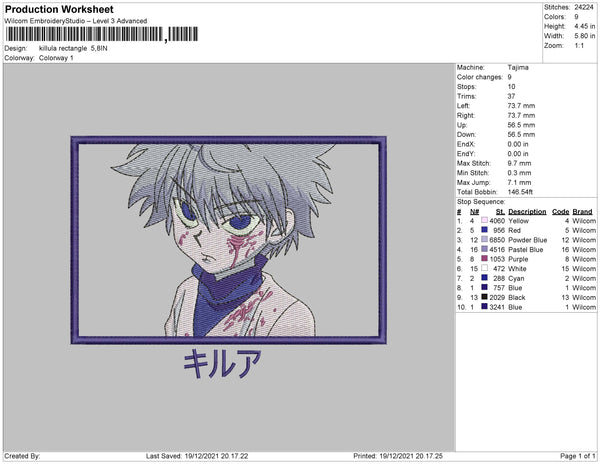Click the Red 956 color swatch
Image resolution: width=600 pixels, height=464 pixels.
(484, 230)
